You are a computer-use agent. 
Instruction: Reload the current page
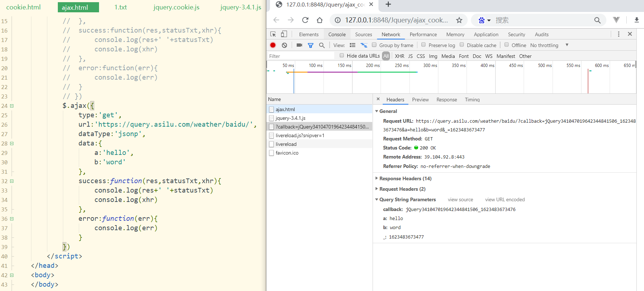click(x=305, y=20)
